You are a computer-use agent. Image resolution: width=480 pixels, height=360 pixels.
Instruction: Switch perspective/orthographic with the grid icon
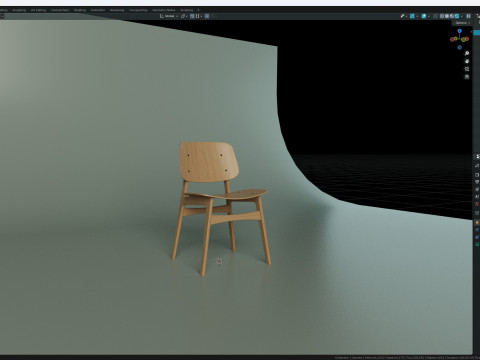pyautogui.click(x=467, y=77)
